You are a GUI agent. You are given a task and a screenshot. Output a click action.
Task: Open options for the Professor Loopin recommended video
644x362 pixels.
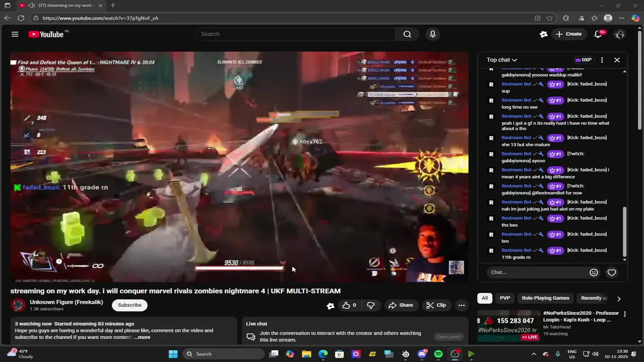625,314
